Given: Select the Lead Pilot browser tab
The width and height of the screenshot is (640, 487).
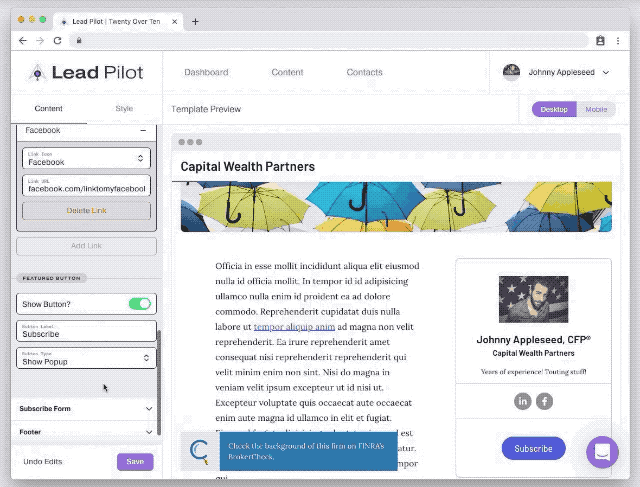Looking at the screenshot, I should [x=116, y=22].
